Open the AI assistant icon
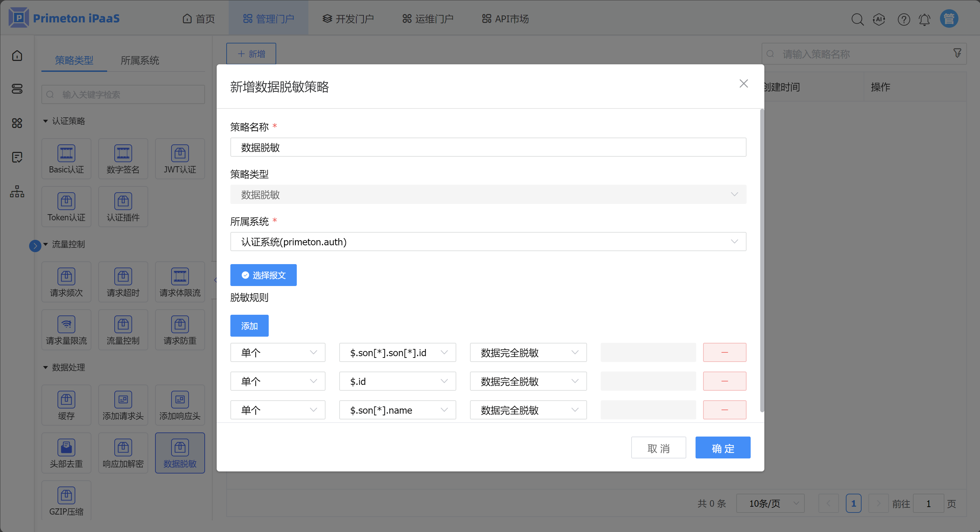Image resolution: width=980 pixels, height=532 pixels. click(879, 19)
